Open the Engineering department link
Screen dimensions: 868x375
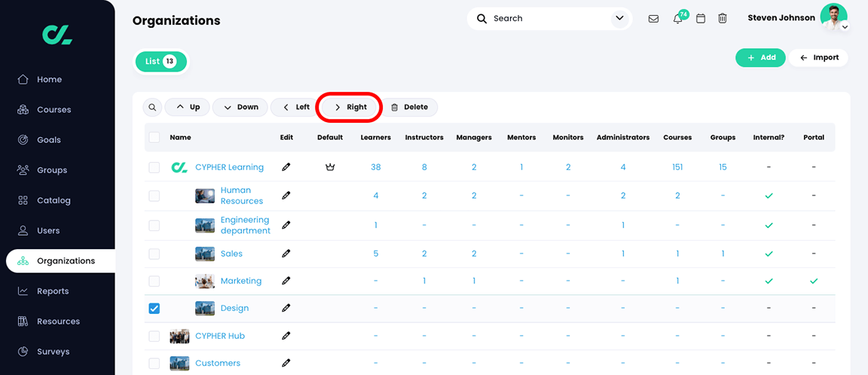(246, 225)
